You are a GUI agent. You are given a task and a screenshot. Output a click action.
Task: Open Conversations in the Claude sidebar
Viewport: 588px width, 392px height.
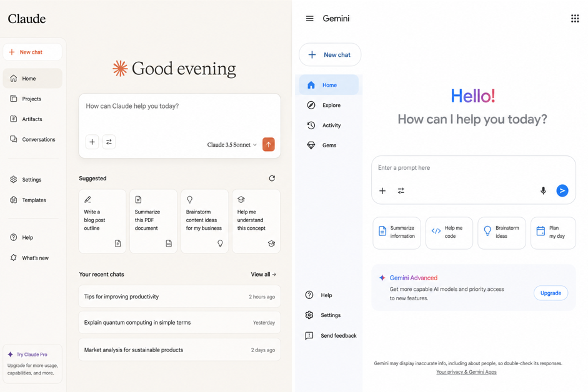(32, 139)
